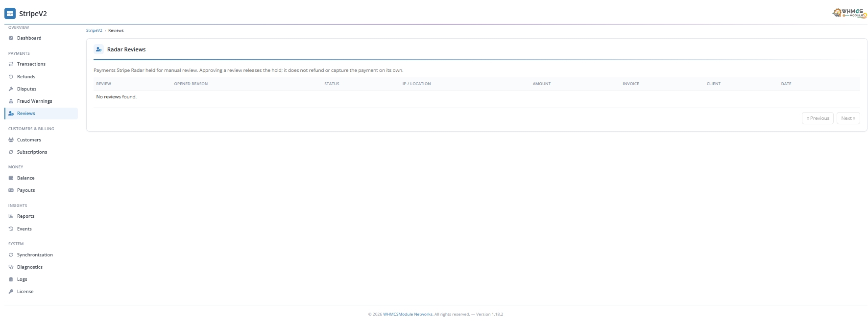Click the AMOUNT column header

[542, 84]
